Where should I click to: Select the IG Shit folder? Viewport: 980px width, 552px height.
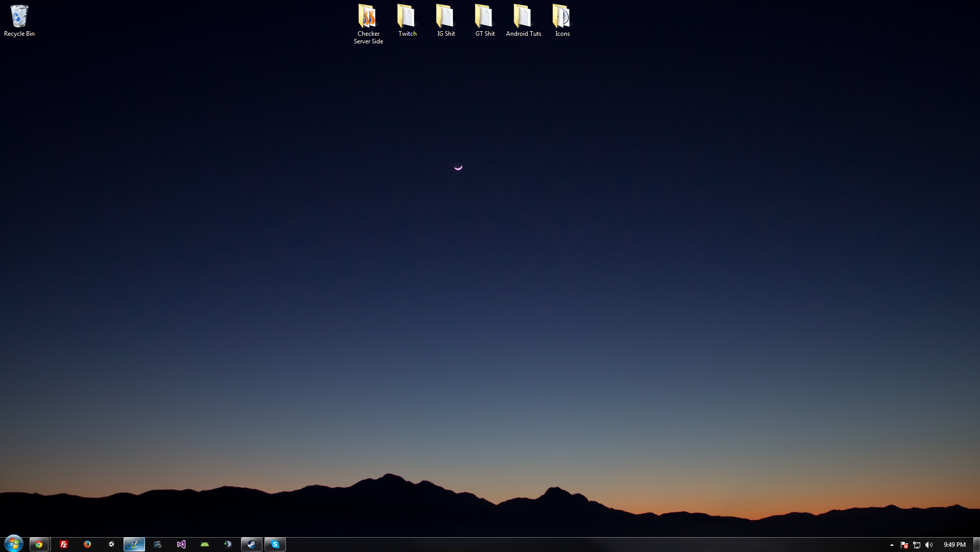[x=446, y=21]
